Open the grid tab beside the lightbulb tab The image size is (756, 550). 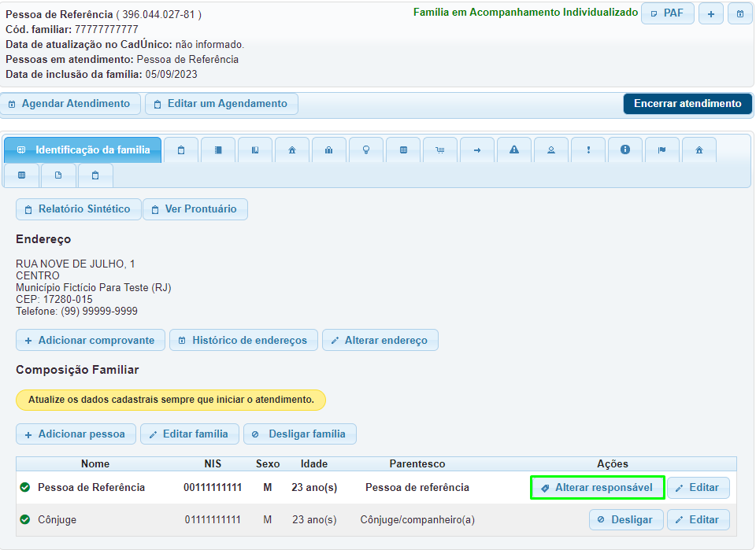pos(403,149)
